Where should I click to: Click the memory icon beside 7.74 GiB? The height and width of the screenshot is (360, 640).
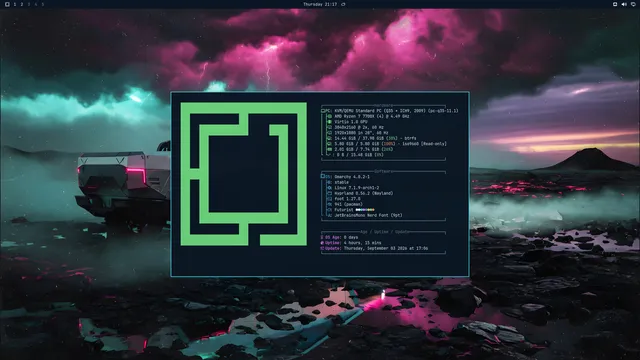click(x=329, y=149)
